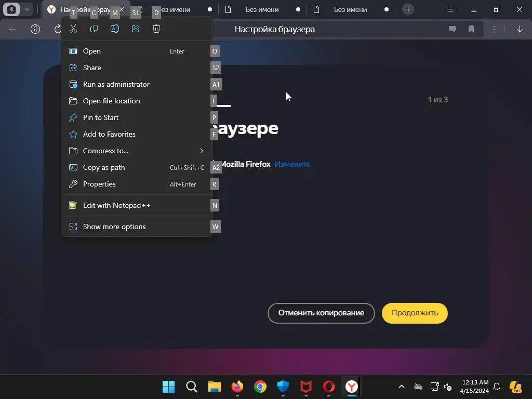This screenshot has width=532, height=399.
Task: Click the muted volume tray icon
Action: click(x=448, y=387)
